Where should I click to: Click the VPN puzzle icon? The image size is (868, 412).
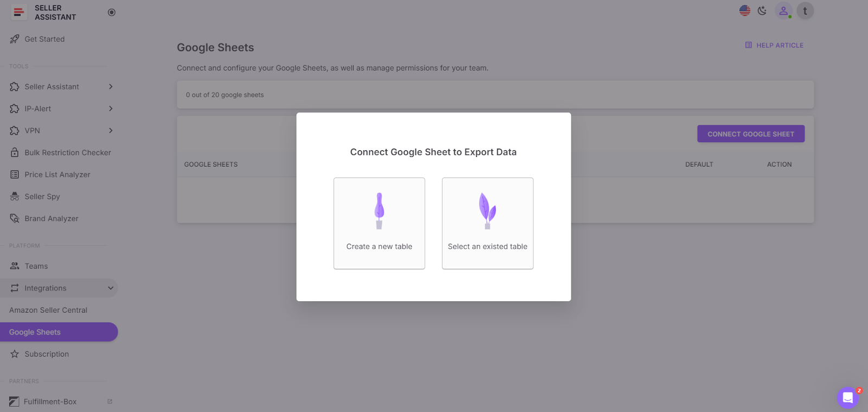(x=15, y=131)
